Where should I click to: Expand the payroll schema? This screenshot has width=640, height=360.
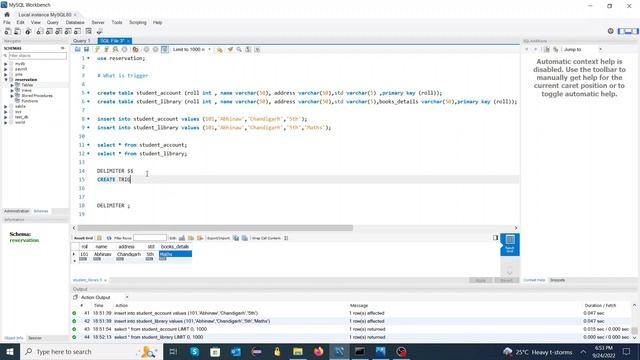6,69
